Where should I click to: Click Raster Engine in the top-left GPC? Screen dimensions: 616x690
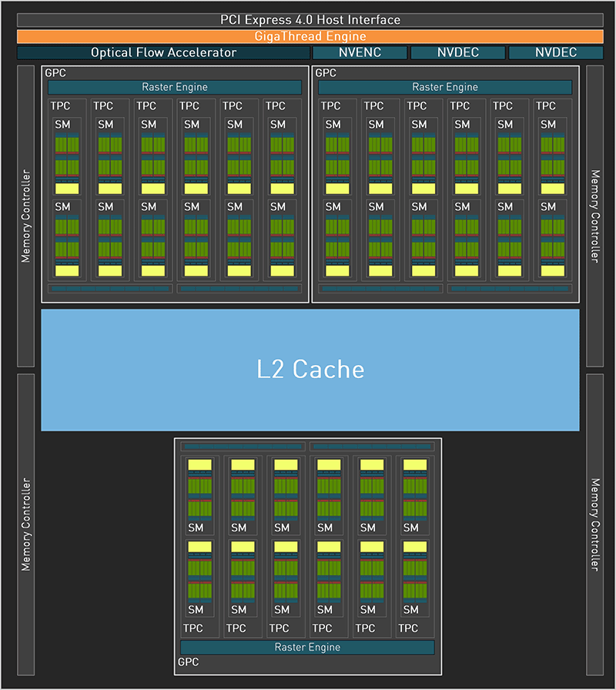click(175, 87)
